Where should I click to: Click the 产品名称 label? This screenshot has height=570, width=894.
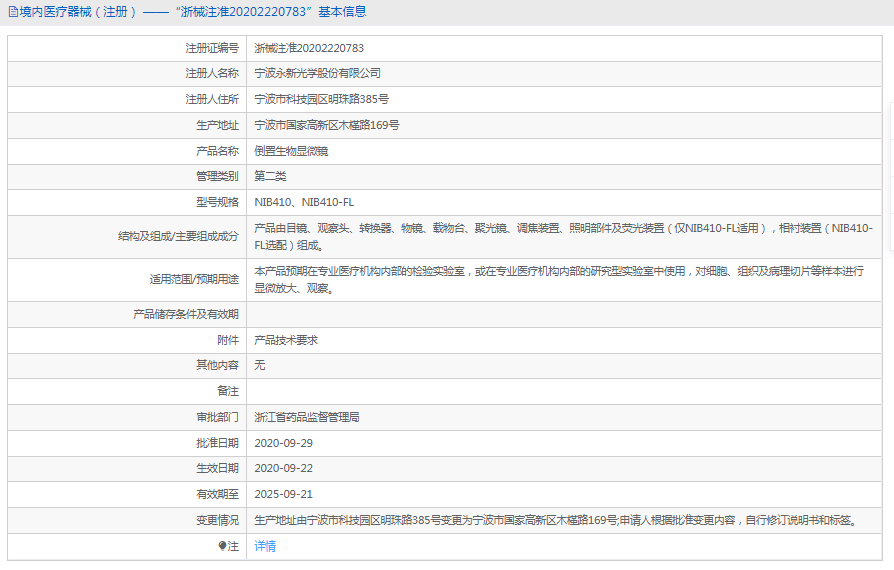pyautogui.click(x=217, y=151)
